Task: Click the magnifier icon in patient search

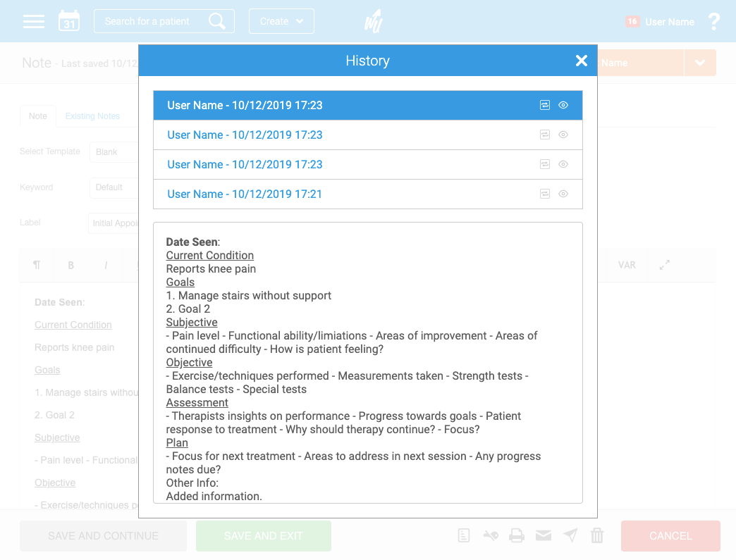Action: point(217,21)
